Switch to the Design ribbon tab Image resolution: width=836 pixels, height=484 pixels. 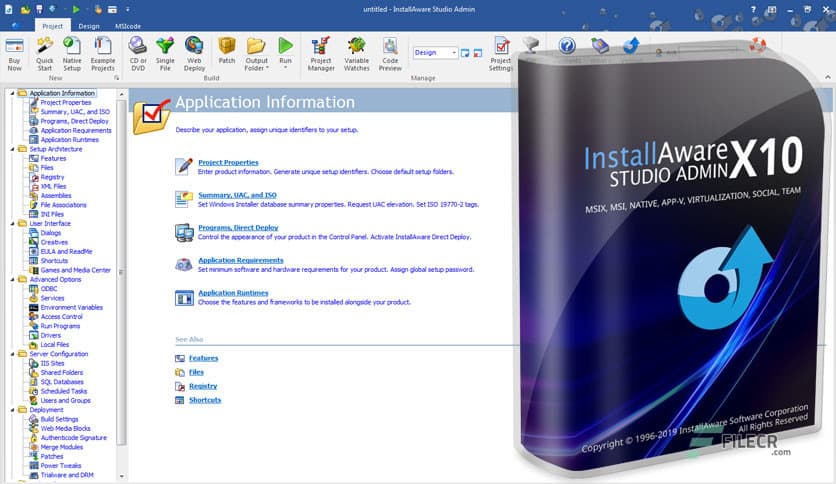pos(89,26)
